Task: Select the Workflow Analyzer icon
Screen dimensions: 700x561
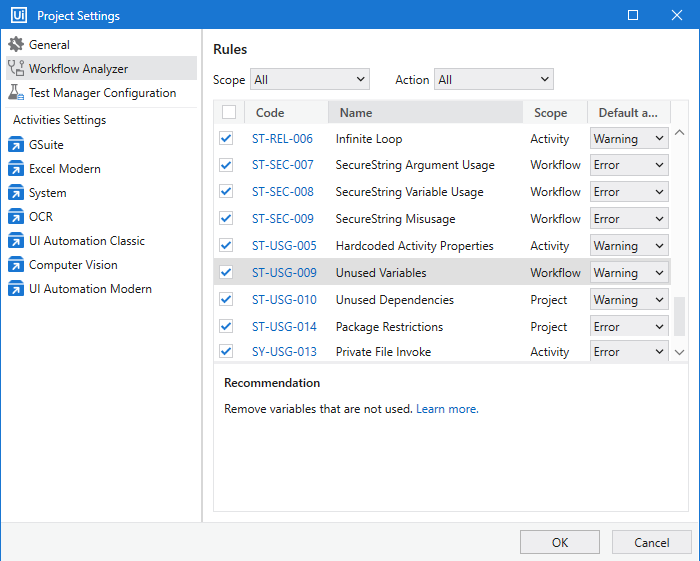Action: coord(16,69)
